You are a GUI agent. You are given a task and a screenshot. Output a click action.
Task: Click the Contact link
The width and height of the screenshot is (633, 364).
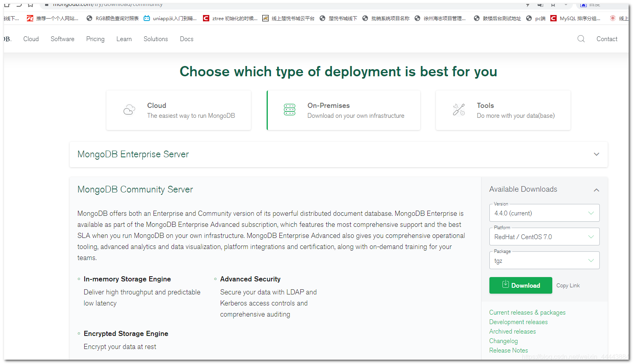coord(607,39)
